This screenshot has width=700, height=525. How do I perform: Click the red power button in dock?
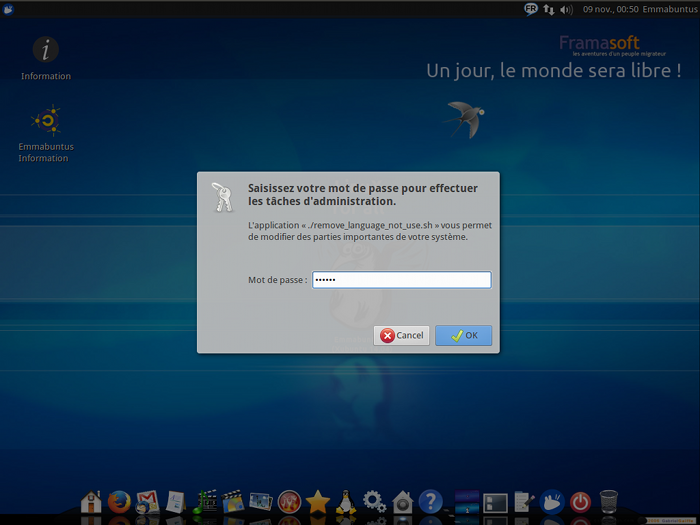click(x=581, y=501)
